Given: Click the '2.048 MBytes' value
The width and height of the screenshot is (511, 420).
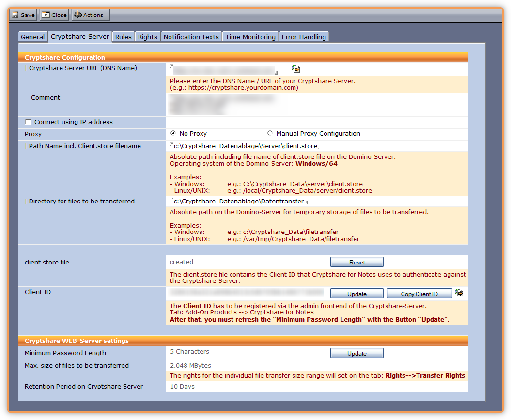Looking at the screenshot, I should (191, 366).
